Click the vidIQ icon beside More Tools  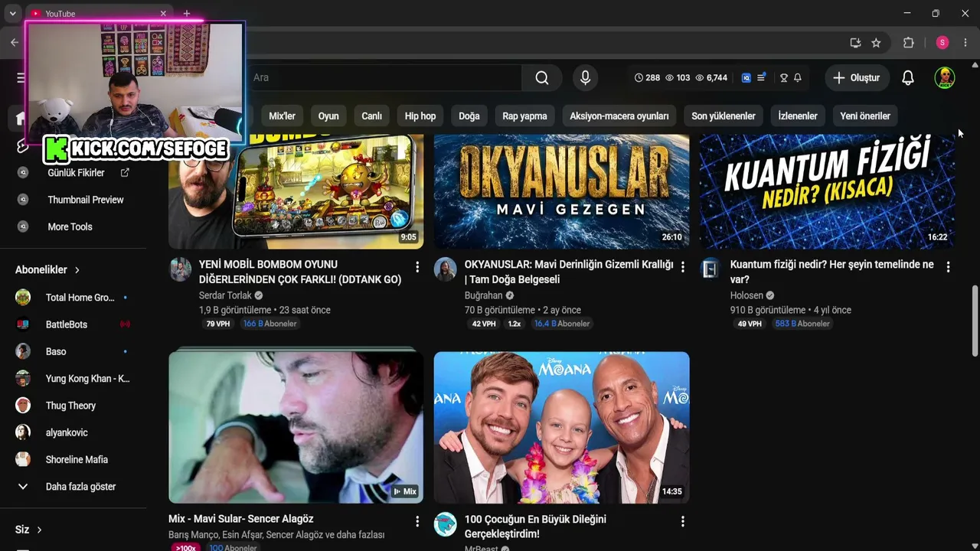click(23, 227)
